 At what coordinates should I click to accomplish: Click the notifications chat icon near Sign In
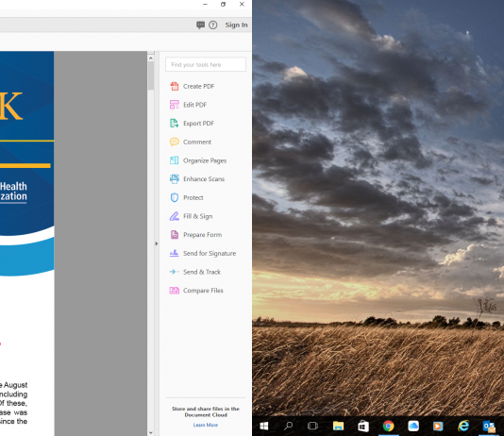pos(201,25)
